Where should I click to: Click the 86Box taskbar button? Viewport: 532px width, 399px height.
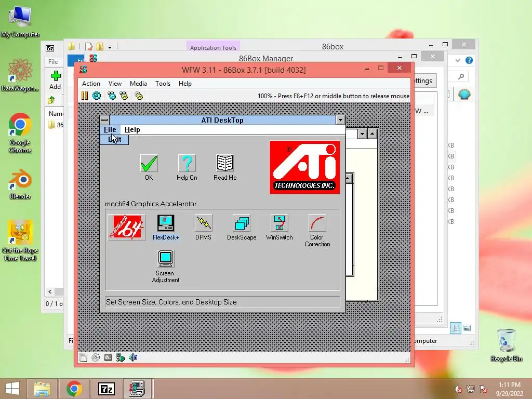pyautogui.click(x=137, y=389)
